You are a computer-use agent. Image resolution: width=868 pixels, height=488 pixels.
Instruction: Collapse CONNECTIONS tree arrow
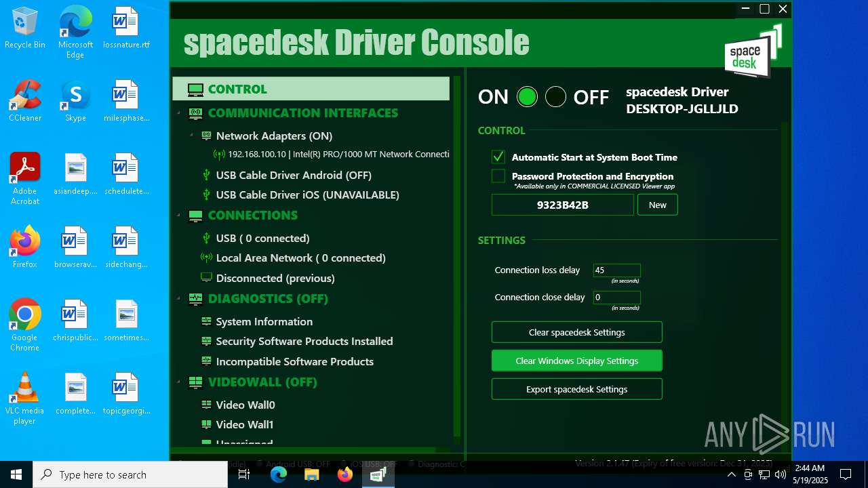point(180,216)
